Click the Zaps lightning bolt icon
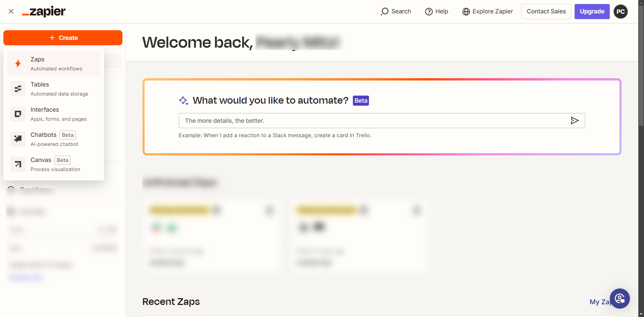Screen dimensions: 644x317 pos(18,64)
